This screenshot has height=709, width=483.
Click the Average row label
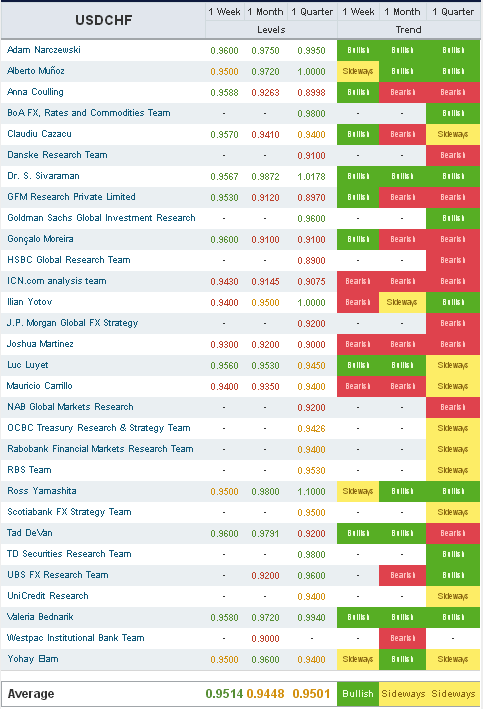point(31,694)
